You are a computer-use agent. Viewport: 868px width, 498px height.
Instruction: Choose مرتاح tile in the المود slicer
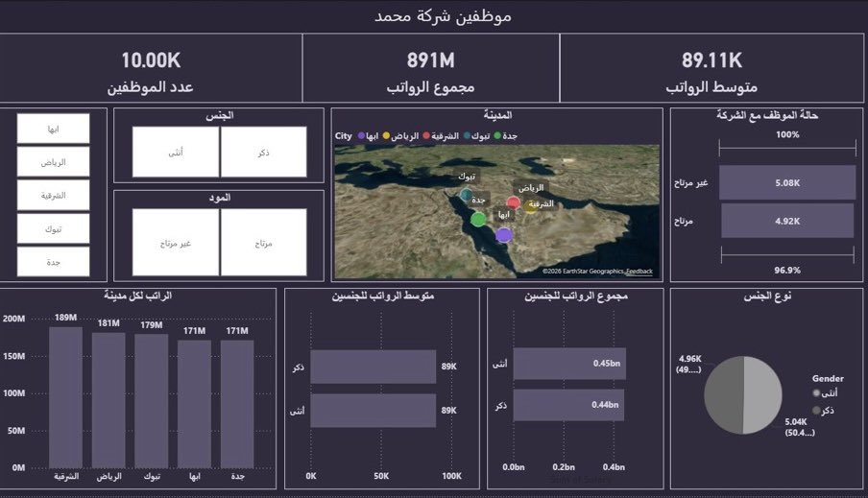[x=263, y=243]
